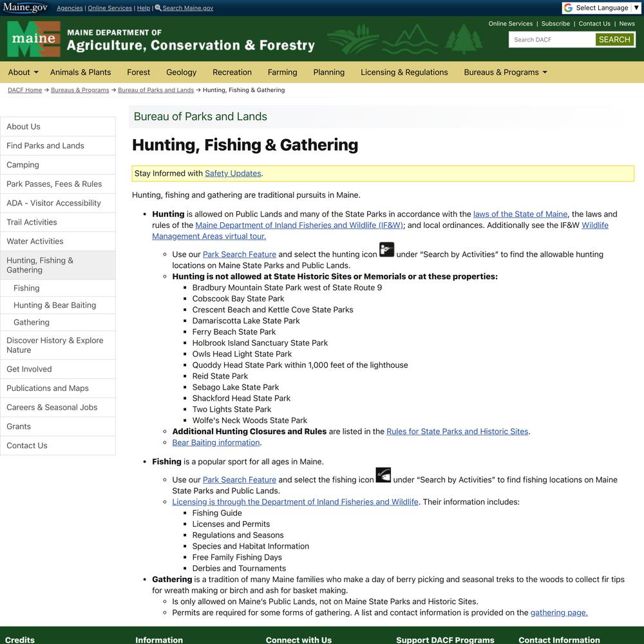644x644 pixels.
Task: Click the Bureaus & Programs breadcrumb
Action: coord(80,90)
